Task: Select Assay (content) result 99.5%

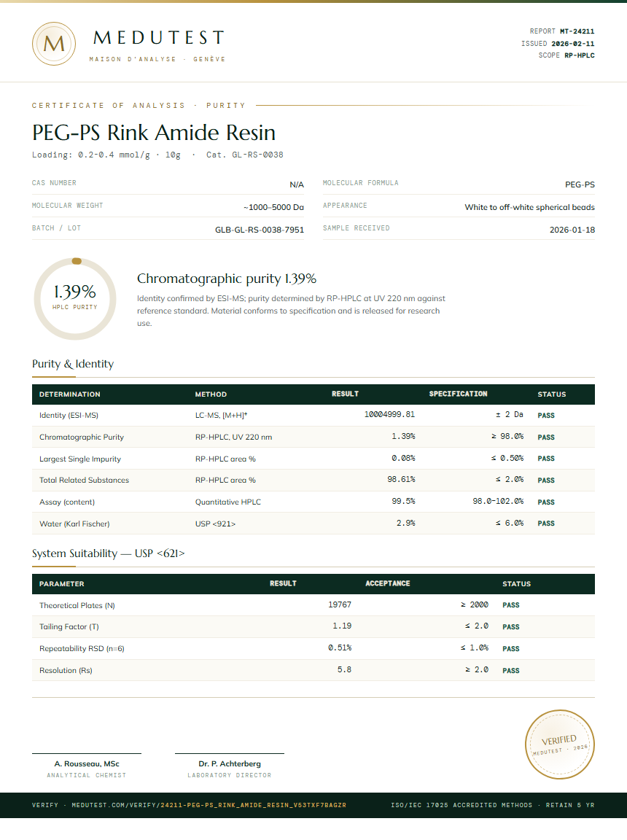Action: pos(403,501)
